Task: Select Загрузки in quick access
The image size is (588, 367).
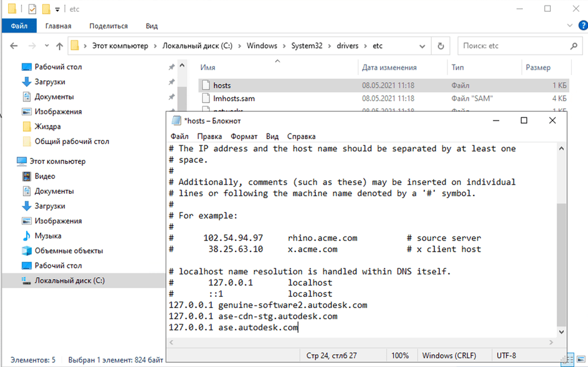Action: tap(50, 82)
